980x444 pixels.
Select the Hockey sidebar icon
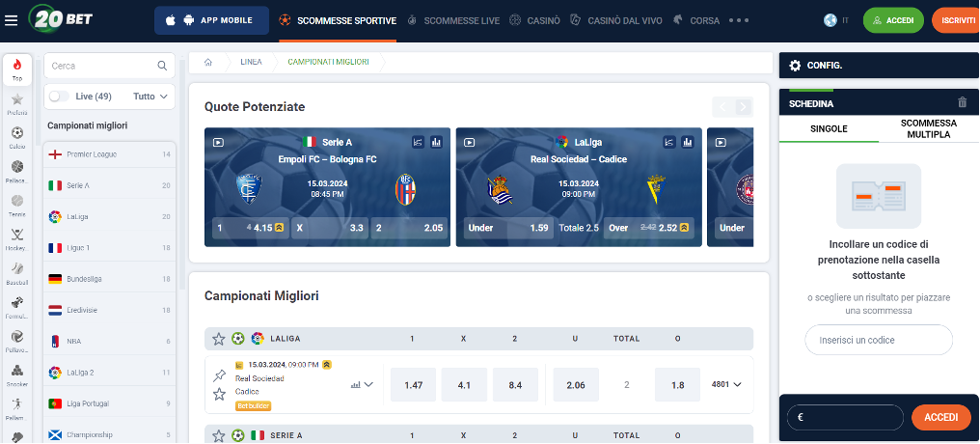click(17, 238)
